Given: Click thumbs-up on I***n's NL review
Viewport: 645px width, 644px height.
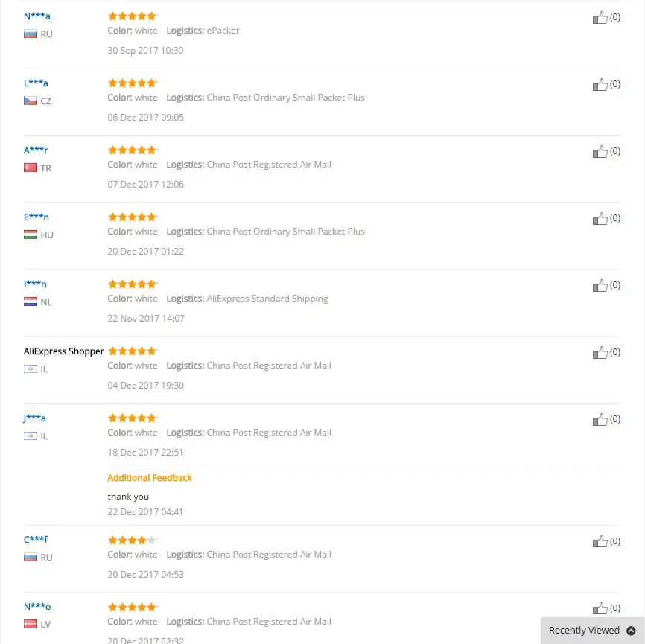Looking at the screenshot, I should point(600,286).
